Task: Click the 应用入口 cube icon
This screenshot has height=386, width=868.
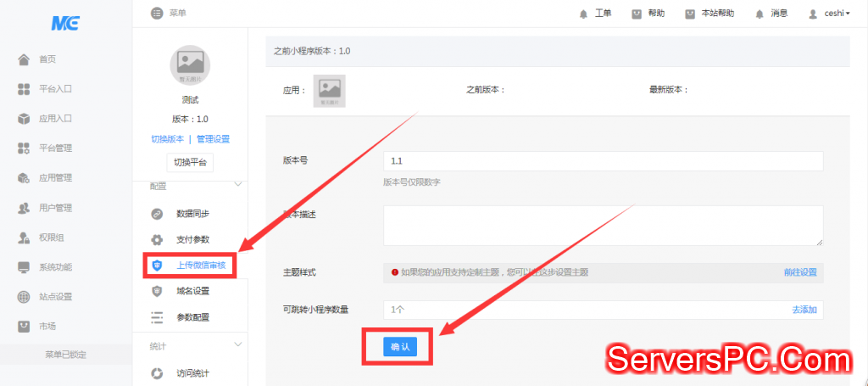Action: tap(24, 119)
